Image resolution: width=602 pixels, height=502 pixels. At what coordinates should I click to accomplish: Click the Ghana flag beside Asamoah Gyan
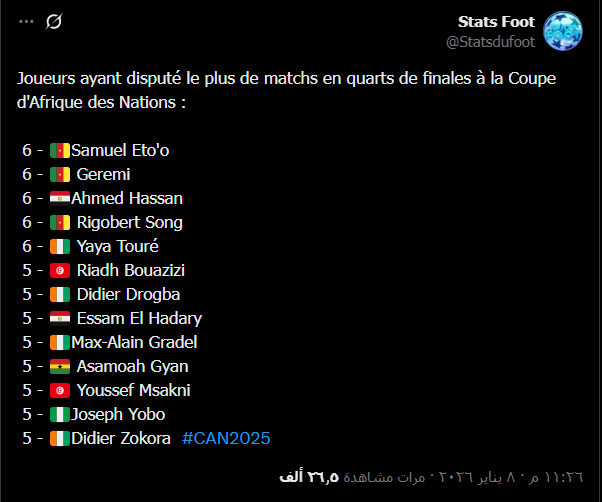click(x=60, y=366)
